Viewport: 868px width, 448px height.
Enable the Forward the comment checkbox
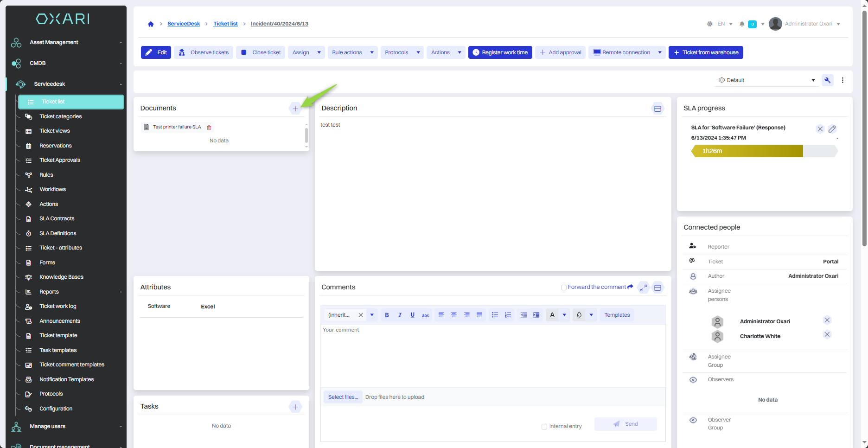pyautogui.click(x=564, y=288)
